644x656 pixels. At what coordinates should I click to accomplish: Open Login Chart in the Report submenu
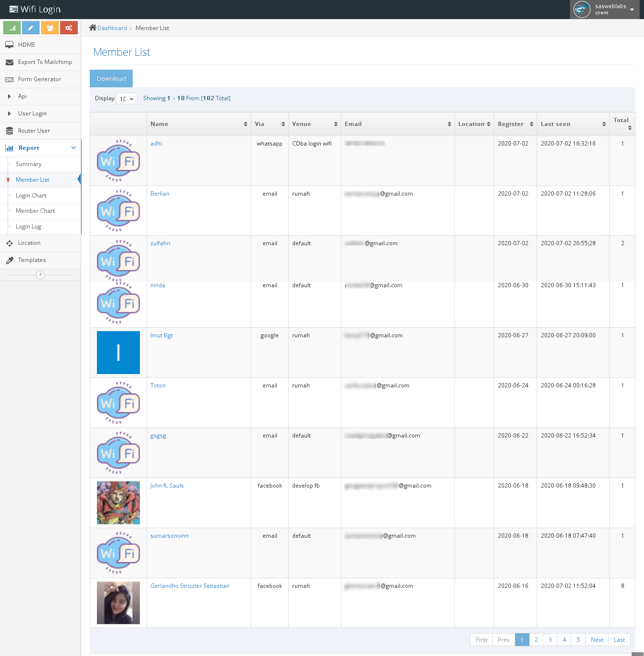coord(31,196)
